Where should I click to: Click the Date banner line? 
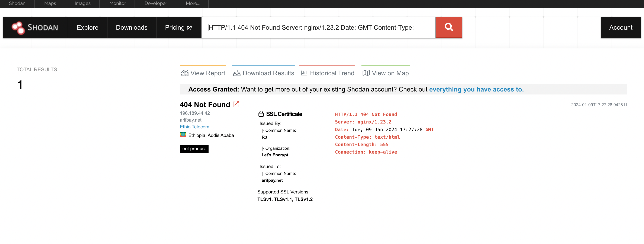pyautogui.click(x=384, y=129)
